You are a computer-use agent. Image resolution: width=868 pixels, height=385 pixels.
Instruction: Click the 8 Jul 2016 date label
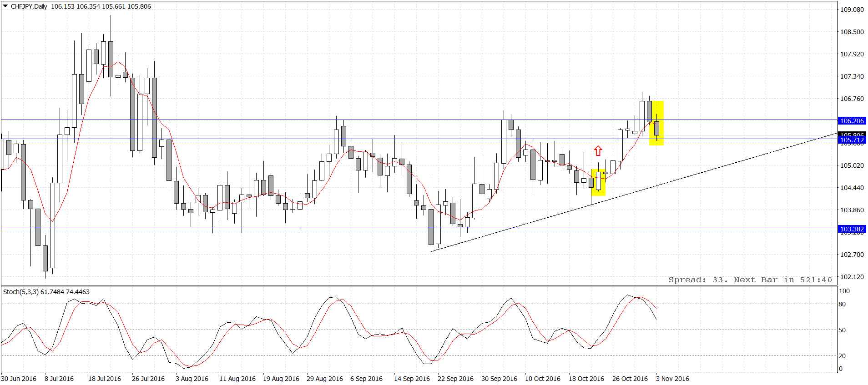(x=59, y=379)
